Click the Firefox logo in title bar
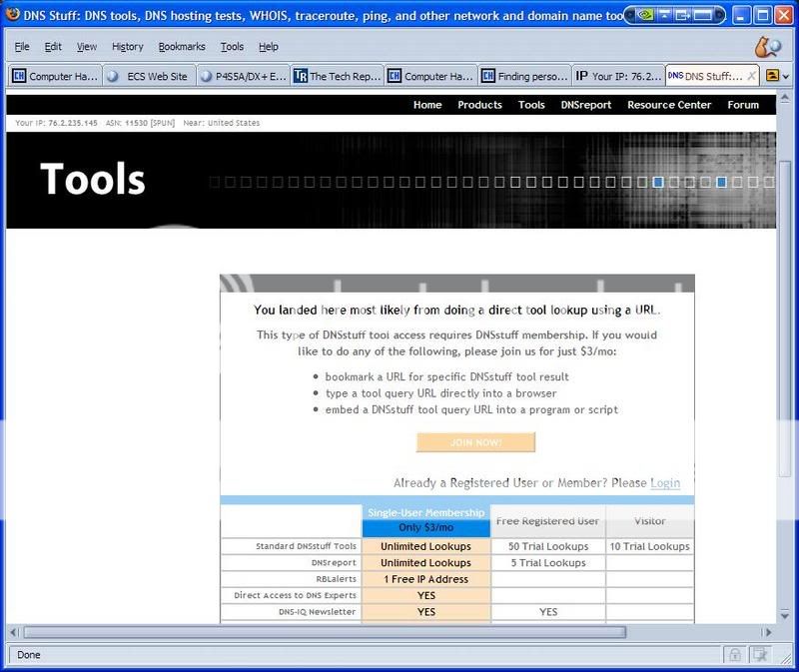 (x=12, y=15)
